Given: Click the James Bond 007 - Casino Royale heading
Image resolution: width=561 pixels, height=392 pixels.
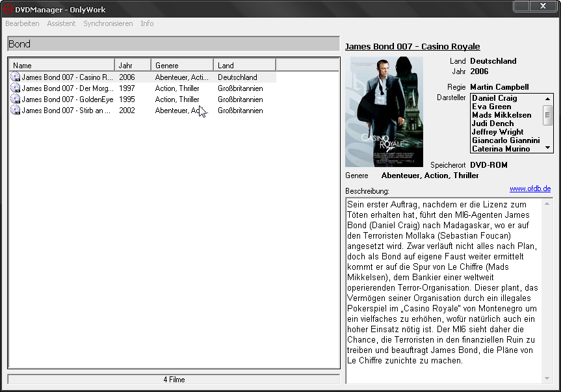Looking at the screenshot, I should click(x=413, y=47).
